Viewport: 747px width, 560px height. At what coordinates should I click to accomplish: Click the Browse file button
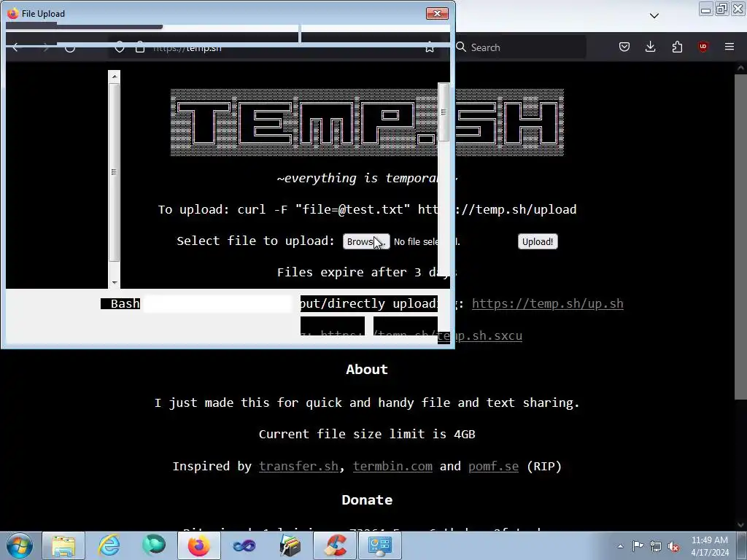click(x=366, y=241)
